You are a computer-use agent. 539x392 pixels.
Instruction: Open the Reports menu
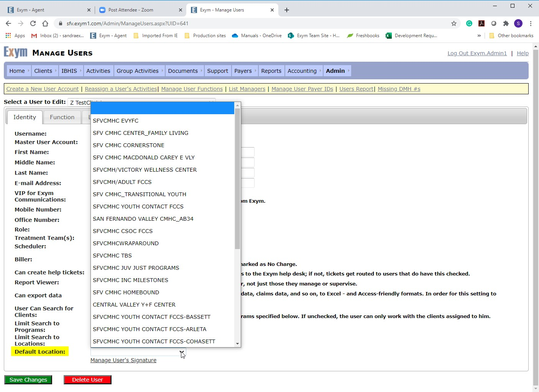tap(271, 71)
